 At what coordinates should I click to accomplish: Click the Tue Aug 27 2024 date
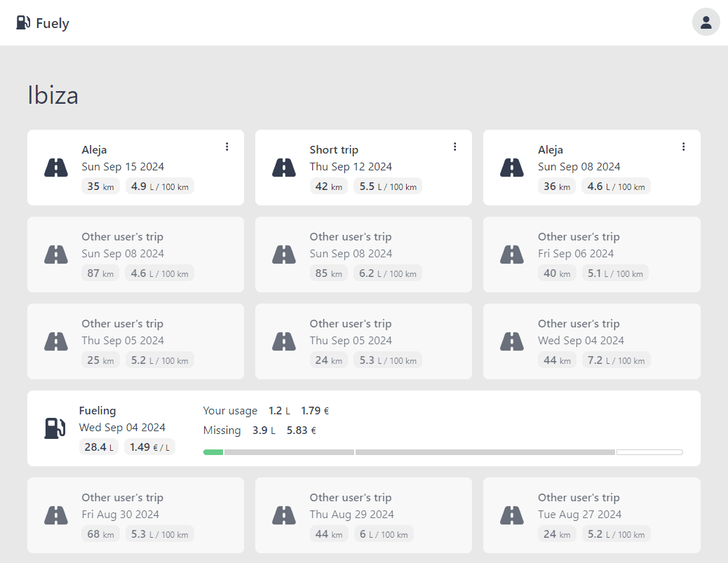[579, 514]
